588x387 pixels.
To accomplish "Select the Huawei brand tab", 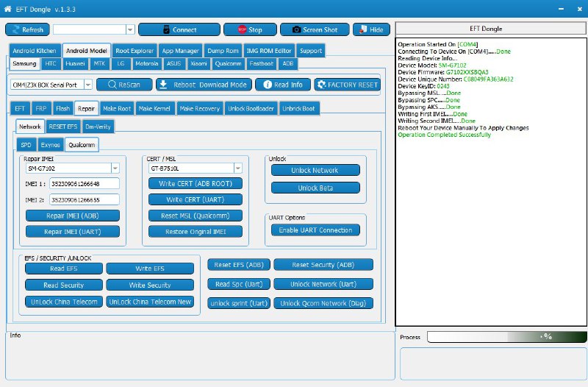I will (75, 63).
